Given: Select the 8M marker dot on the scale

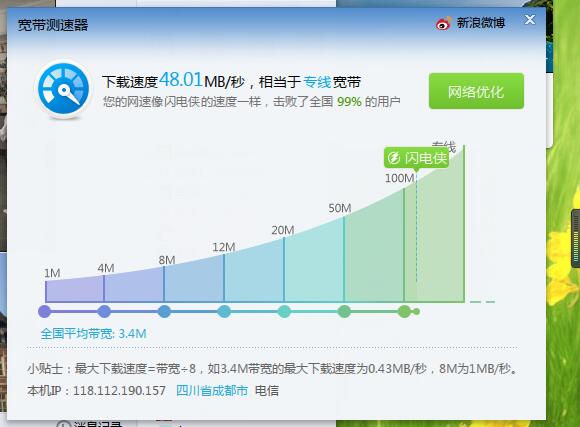Looking at the screenshot, I should [164, 312].
